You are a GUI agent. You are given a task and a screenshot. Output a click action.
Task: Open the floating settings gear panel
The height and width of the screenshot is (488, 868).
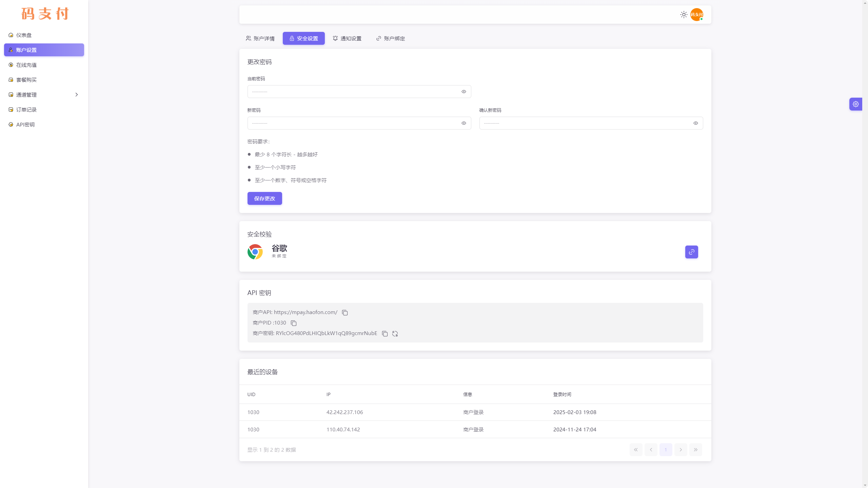(855, 104)
